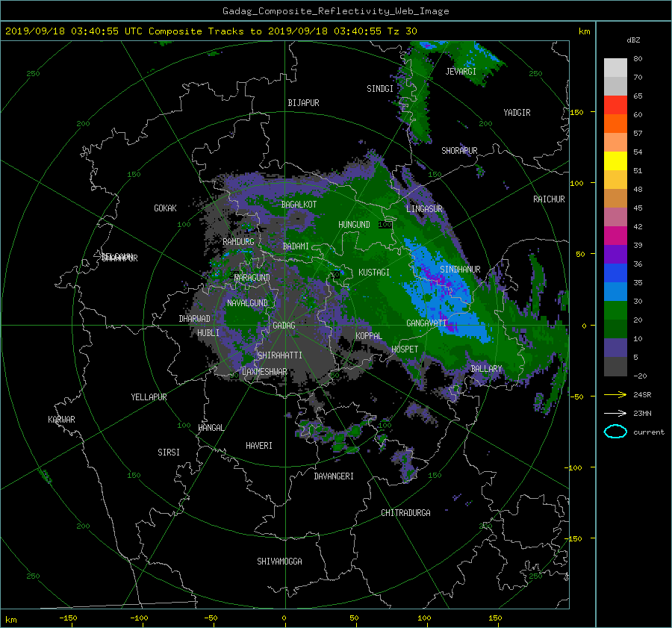Click the dBZ legend heading
This screenshot has width=672, height=628.
point(633,40)
